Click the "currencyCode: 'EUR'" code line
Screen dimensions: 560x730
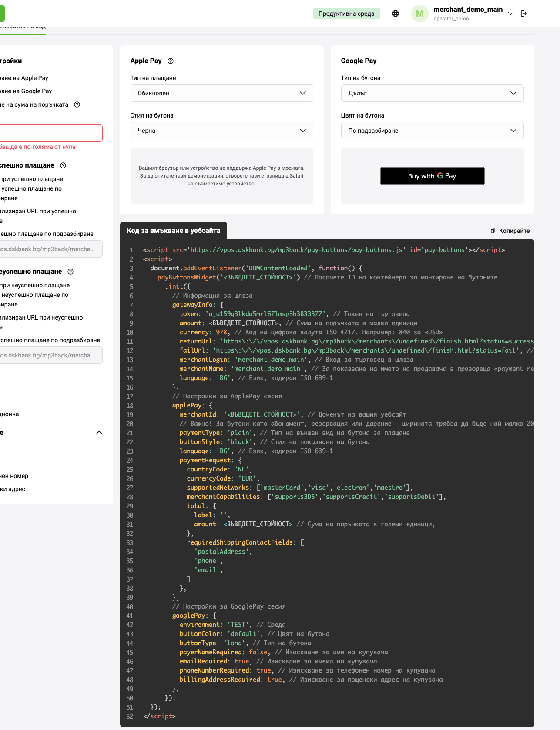click(x=223, y=478)
